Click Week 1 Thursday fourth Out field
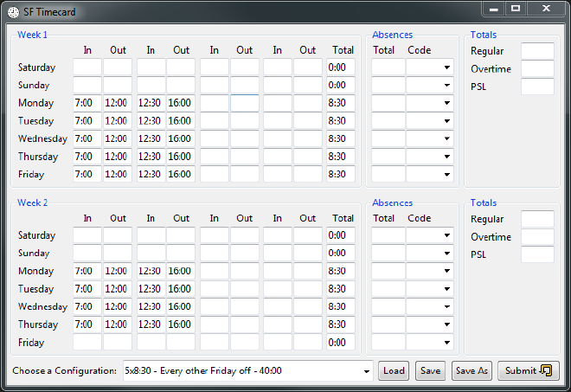 point(308,157)
